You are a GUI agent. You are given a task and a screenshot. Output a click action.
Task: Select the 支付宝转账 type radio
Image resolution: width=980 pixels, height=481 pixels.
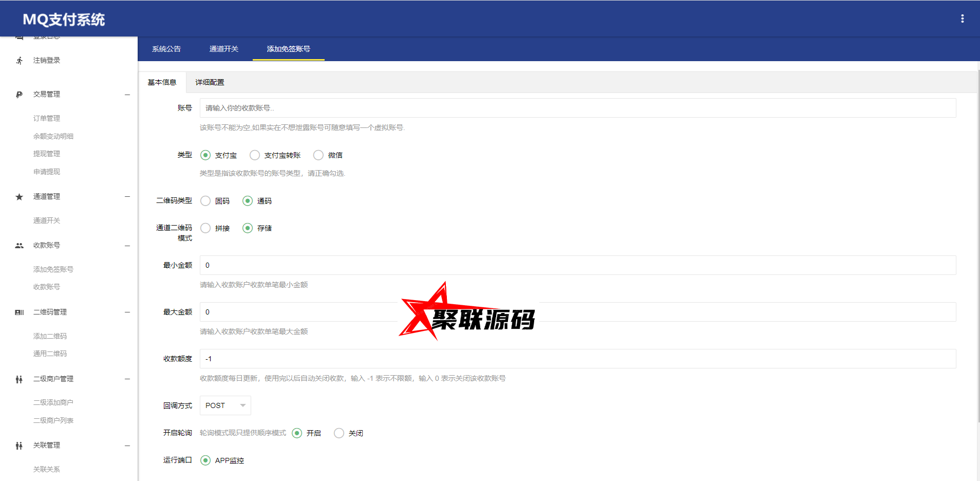(255, 155)
